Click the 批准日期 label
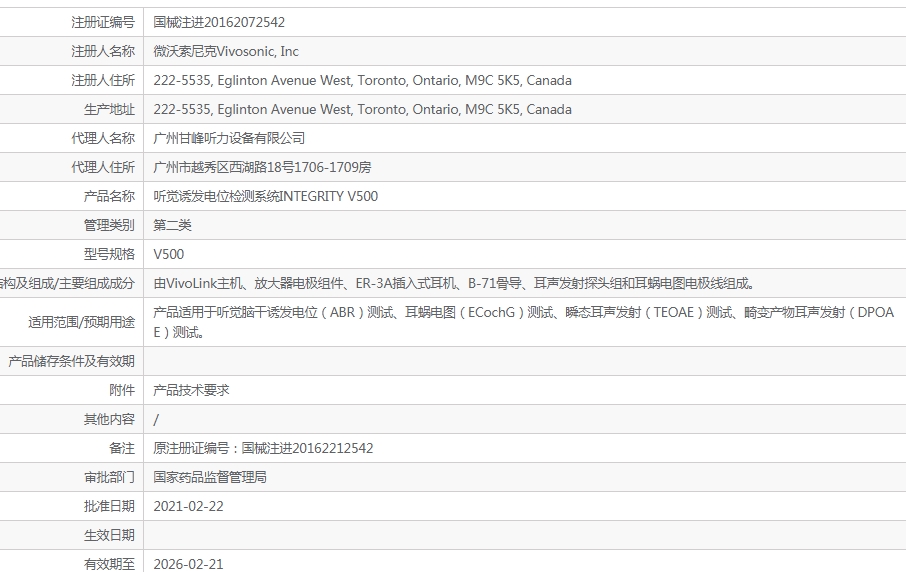The image size is (906, 572). tap(109, 506)
